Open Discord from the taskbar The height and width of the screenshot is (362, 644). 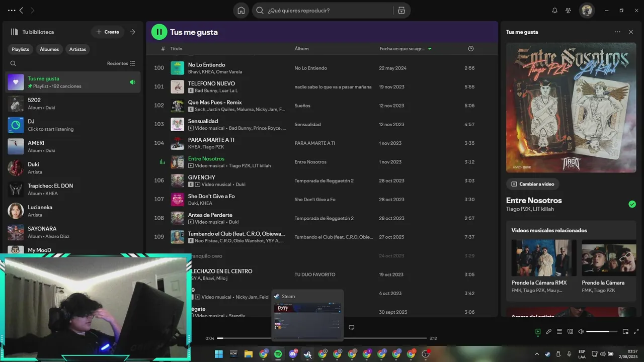293,354
